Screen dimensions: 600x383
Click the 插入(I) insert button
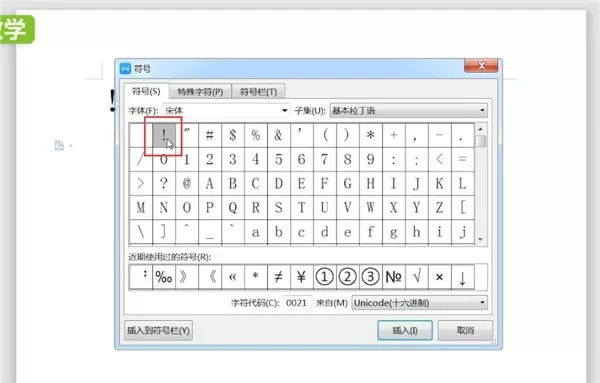405,330
